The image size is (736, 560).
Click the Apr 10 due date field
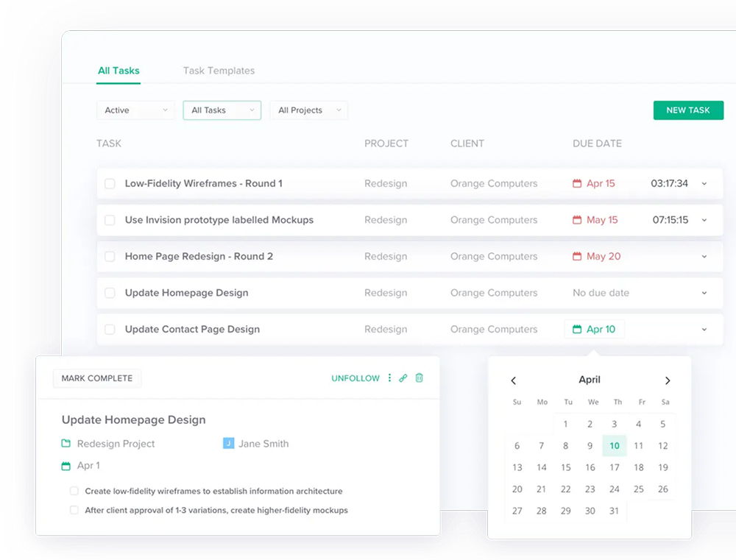pos(595,330)
